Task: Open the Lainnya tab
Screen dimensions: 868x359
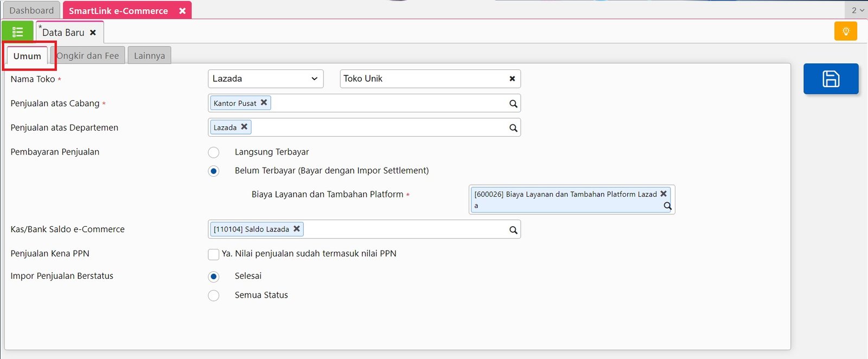Action: [149, 56]
